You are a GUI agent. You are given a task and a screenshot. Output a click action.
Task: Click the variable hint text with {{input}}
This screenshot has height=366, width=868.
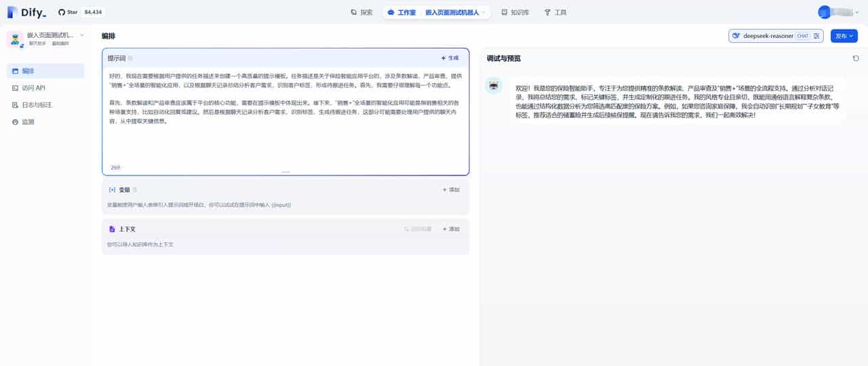(199, 205)
